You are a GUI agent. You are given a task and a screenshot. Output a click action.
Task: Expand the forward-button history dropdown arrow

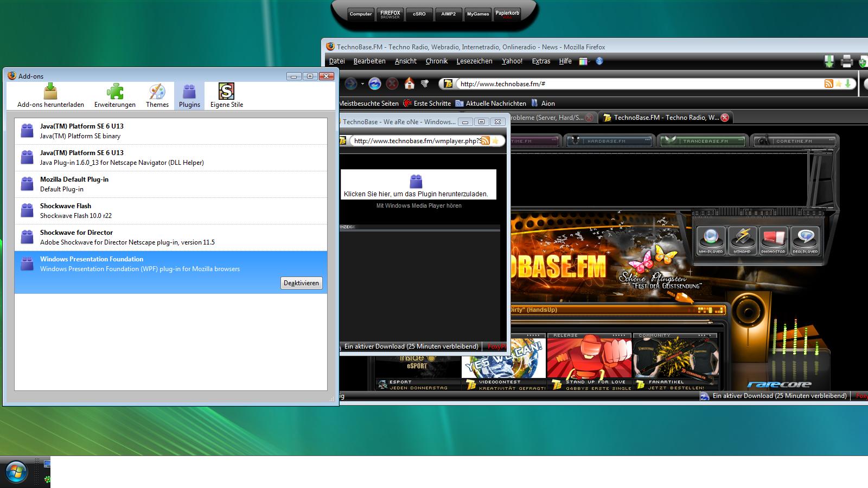362,84
